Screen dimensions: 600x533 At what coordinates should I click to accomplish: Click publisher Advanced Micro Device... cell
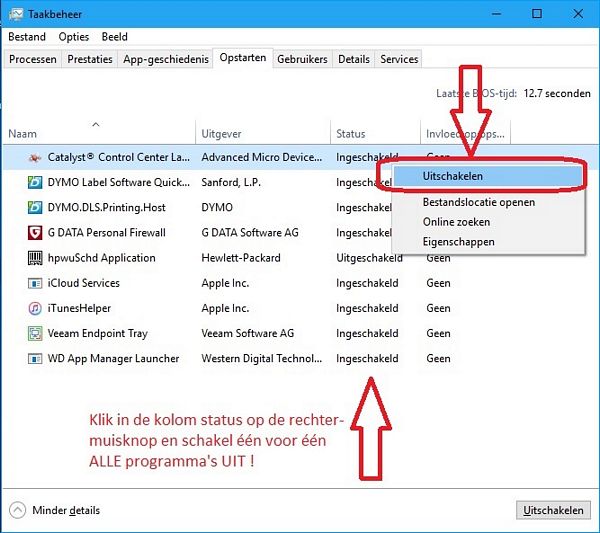(x=262, y=157)
